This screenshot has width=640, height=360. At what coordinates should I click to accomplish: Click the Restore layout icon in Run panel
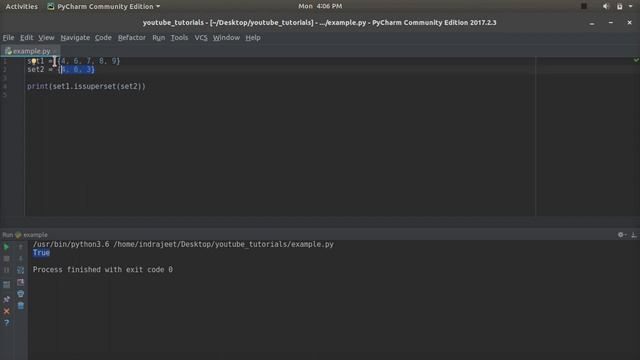(x=6, y=284)
